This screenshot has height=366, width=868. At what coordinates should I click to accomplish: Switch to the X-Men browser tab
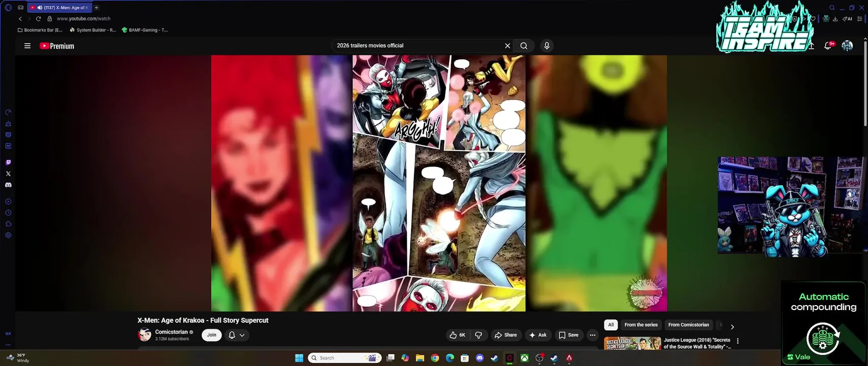click(x=60, y=8)
